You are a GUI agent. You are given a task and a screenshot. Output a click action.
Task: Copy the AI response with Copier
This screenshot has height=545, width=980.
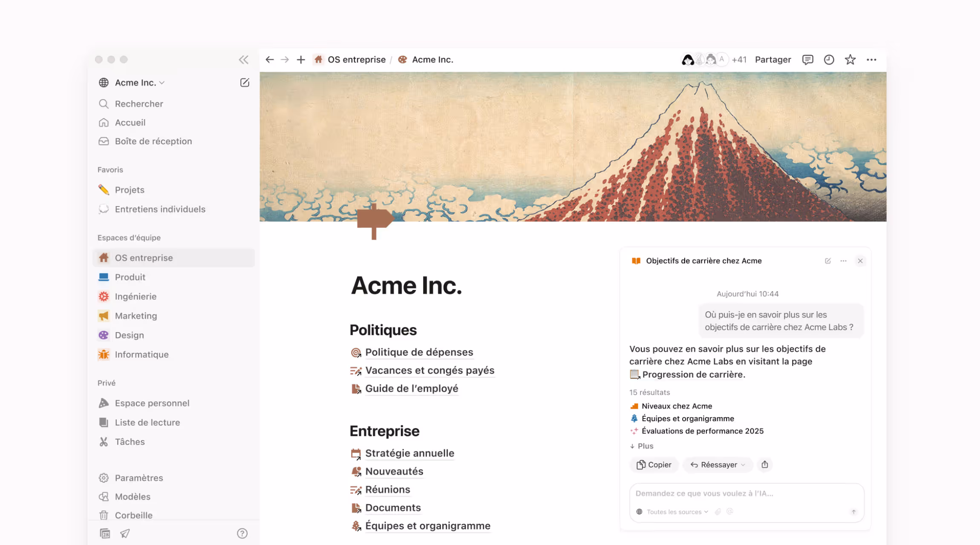pyautogui.click(x=654, y=465)
